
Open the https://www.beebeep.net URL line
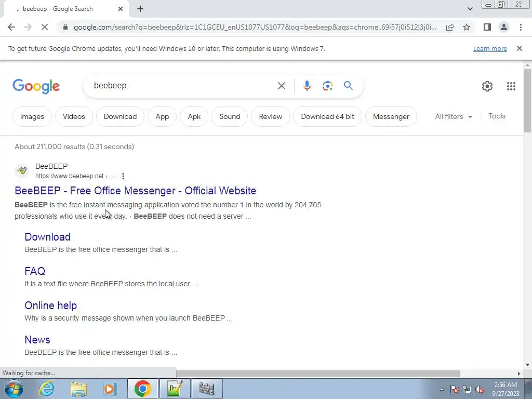click(75, 176)
